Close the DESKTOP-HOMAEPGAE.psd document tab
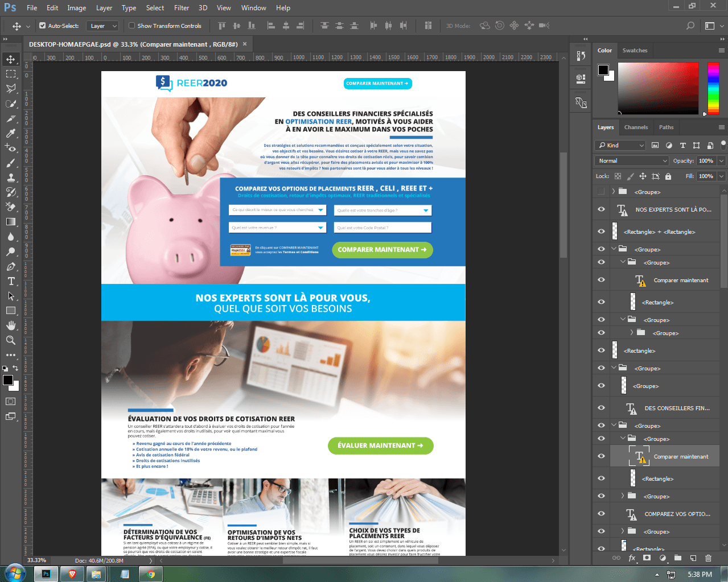Image resolution: width=728 pixels, height=582 pixels. coord(245,44)
